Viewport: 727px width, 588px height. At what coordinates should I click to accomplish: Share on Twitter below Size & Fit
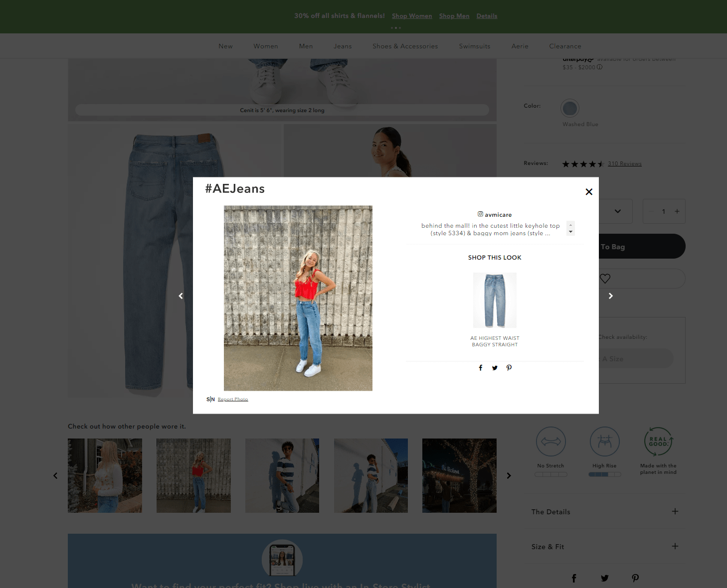605,578
